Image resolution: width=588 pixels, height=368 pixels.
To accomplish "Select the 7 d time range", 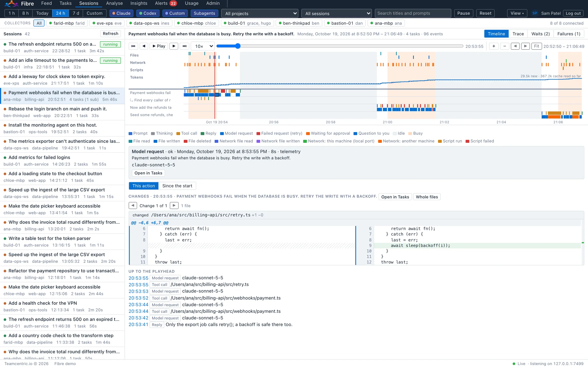I will point(76,13).
